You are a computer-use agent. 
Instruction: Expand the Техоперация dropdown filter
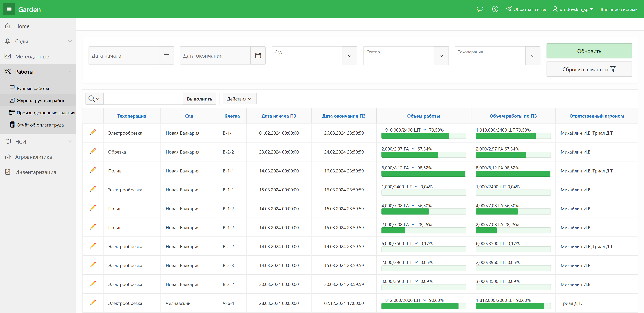pos(533,56)
